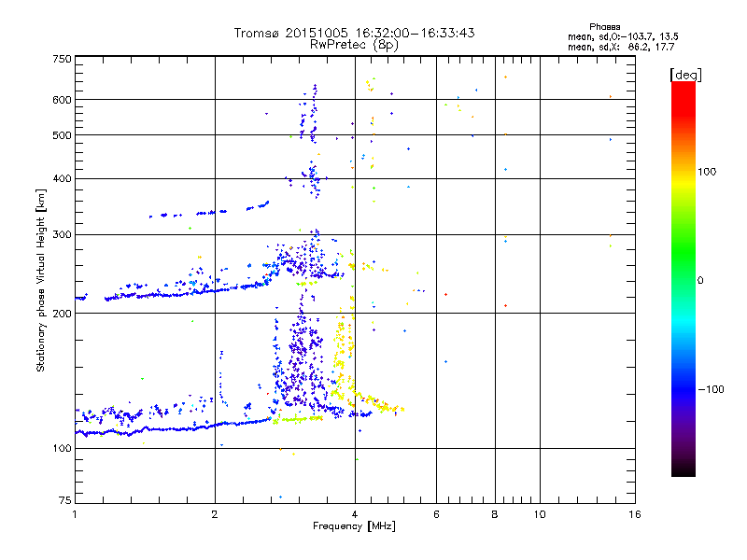Viewport: 747px width, 560px height.
Task: Click the x-axis tick label '1'
Action: (75, 514)
